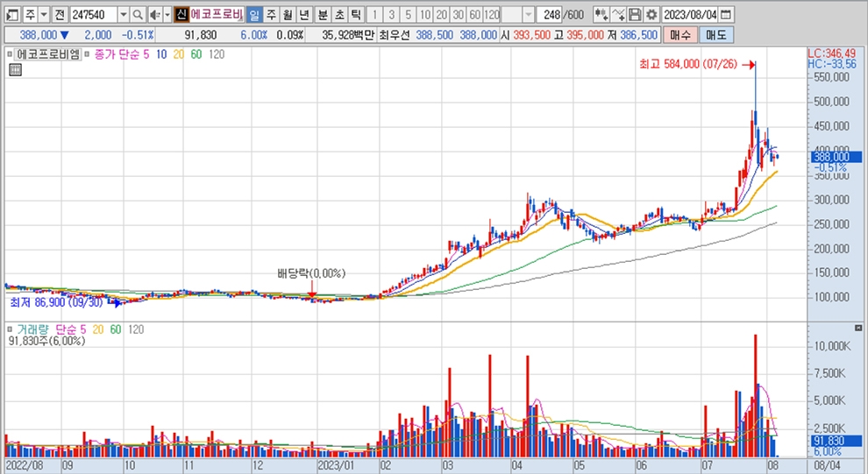
Task: Open chart settings with the gear icon
Action: click(651, 14)
